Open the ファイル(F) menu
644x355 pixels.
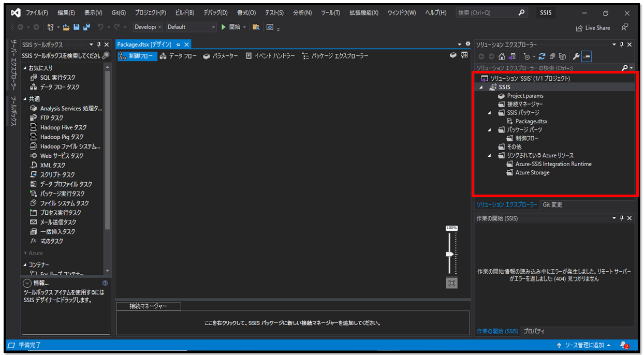tap(37, 12)
